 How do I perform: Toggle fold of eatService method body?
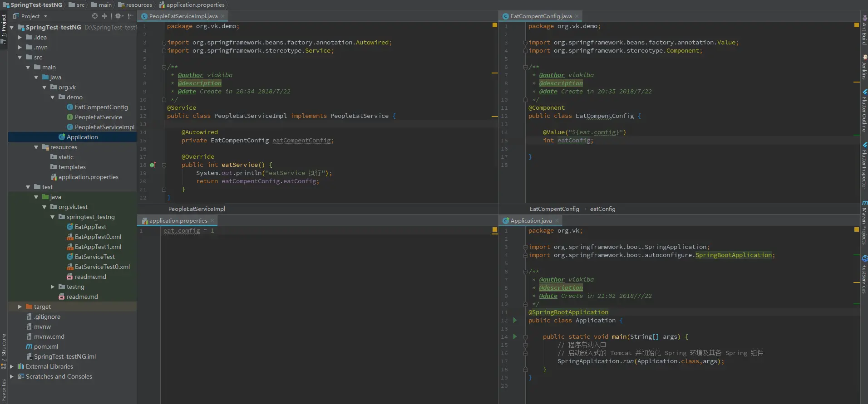(x=164, y=165)
